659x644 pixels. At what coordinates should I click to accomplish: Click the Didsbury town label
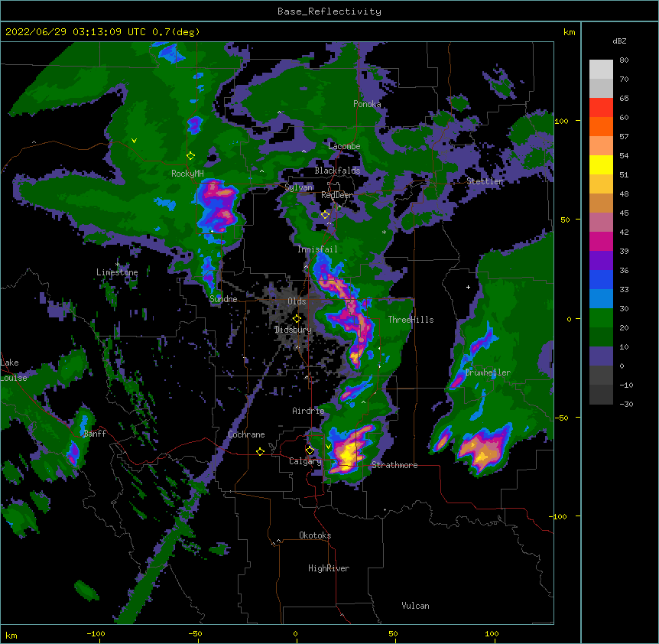294,330
